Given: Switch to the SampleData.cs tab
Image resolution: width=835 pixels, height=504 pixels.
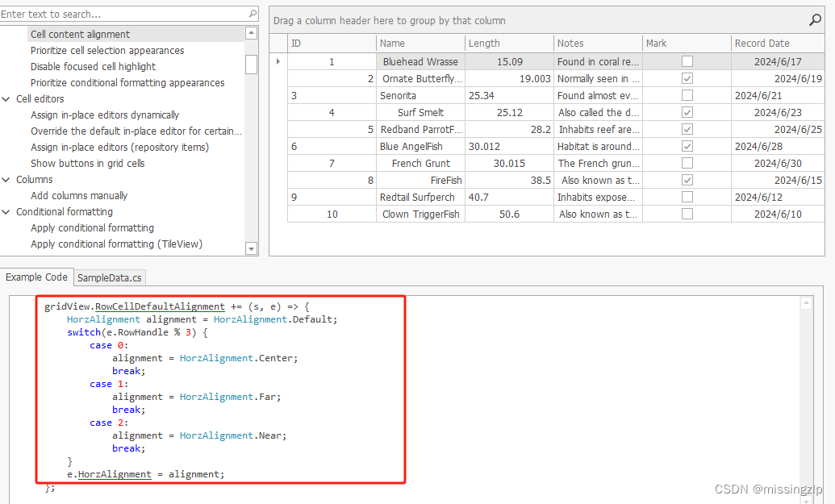Looking at the screenshot, I should pos(109,278).
